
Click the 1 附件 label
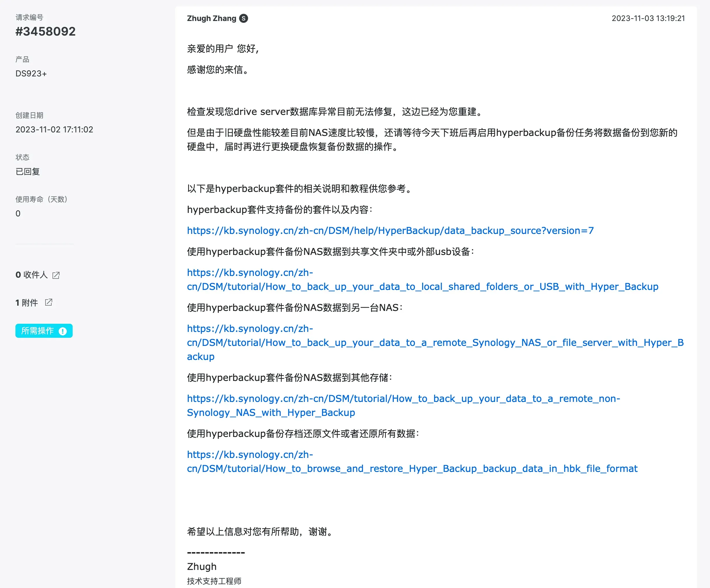tap(27, 303)
